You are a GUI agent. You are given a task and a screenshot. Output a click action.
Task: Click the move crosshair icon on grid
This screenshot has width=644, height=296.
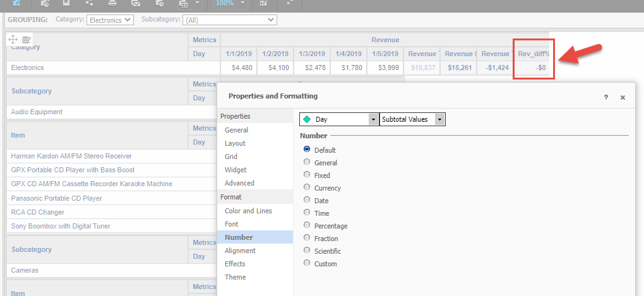13,39
